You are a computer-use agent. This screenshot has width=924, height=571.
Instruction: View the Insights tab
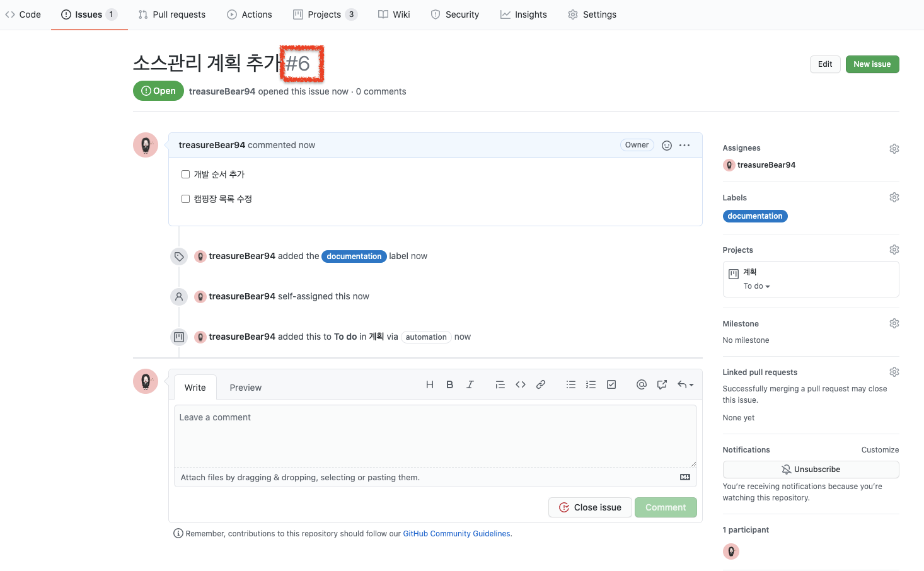click(524, 14)
